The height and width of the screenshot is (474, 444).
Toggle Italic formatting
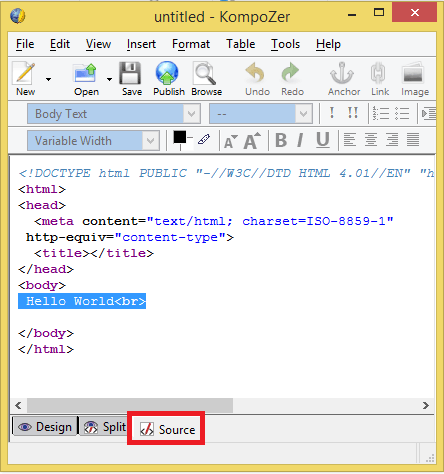pos(300,140)
